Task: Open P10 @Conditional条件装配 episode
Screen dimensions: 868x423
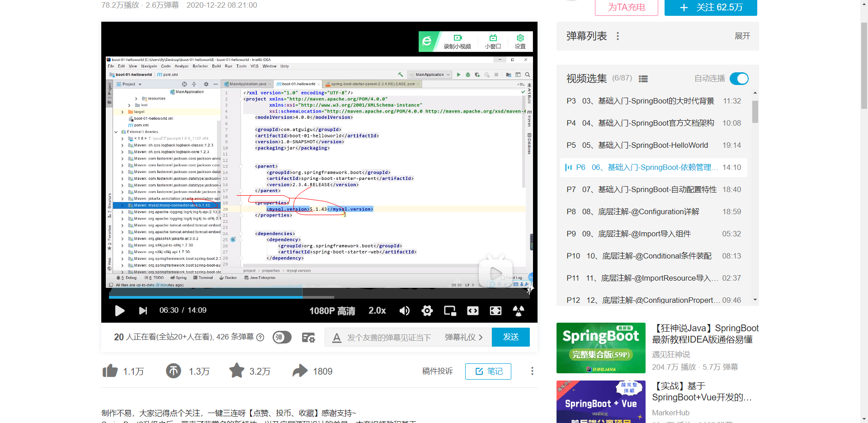Action: pos(654,256)
